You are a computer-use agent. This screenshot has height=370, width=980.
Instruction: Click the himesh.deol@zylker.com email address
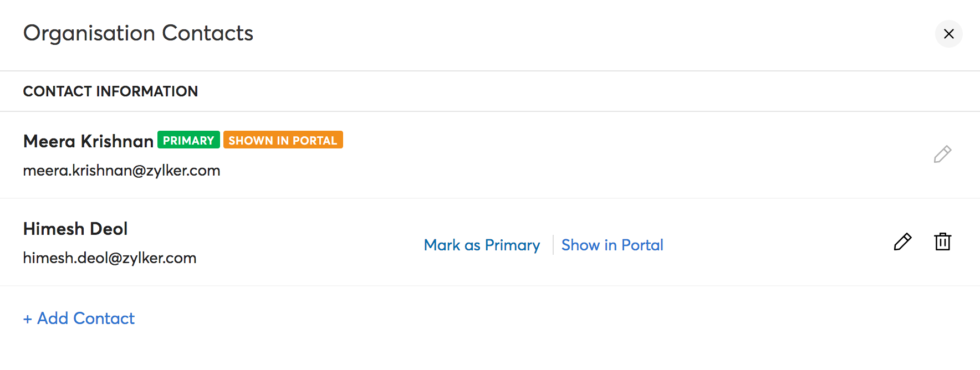(110, 258)
